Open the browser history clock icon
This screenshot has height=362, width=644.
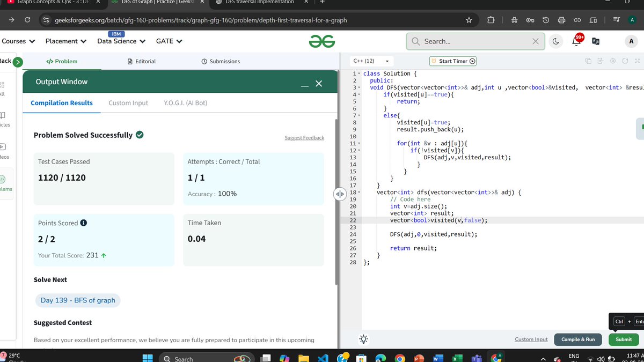point(546,20)
